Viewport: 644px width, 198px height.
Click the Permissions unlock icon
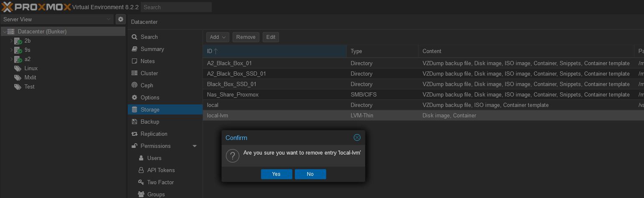pyautogui.click(x=134, y=146)
